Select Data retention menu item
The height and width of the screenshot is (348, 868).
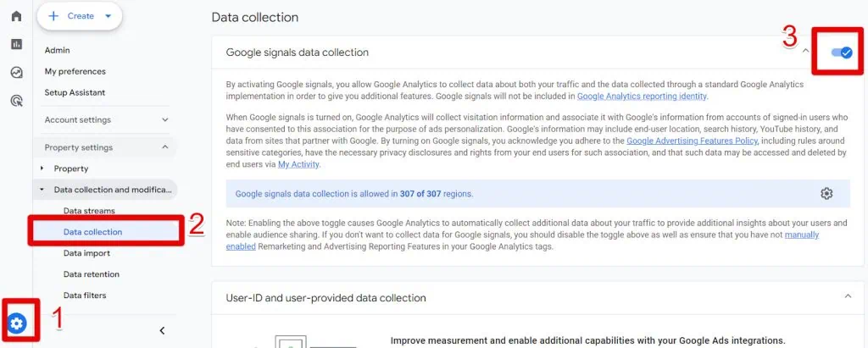click(91, 274)
